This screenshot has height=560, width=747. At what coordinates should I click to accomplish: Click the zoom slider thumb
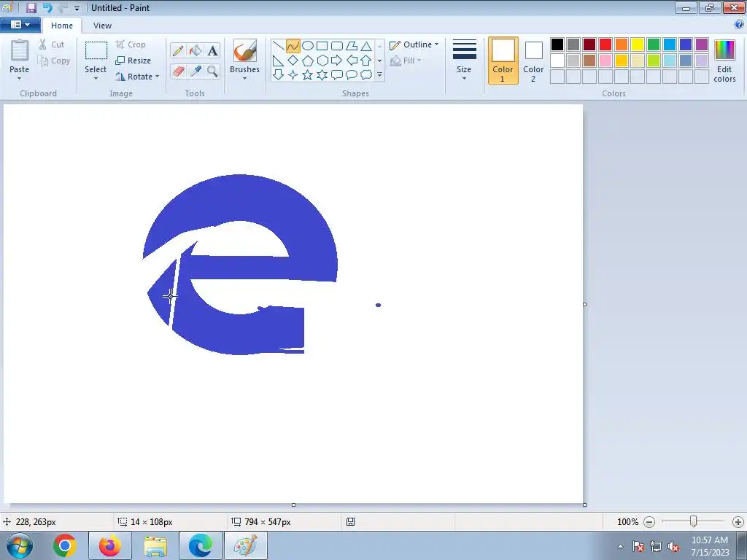(x=694, y=521)
